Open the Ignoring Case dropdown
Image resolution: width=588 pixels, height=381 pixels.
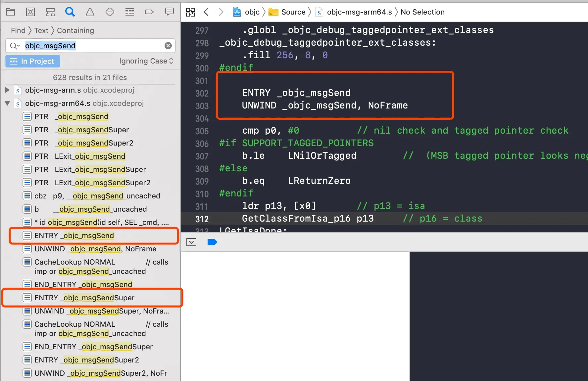click(146, 61)
